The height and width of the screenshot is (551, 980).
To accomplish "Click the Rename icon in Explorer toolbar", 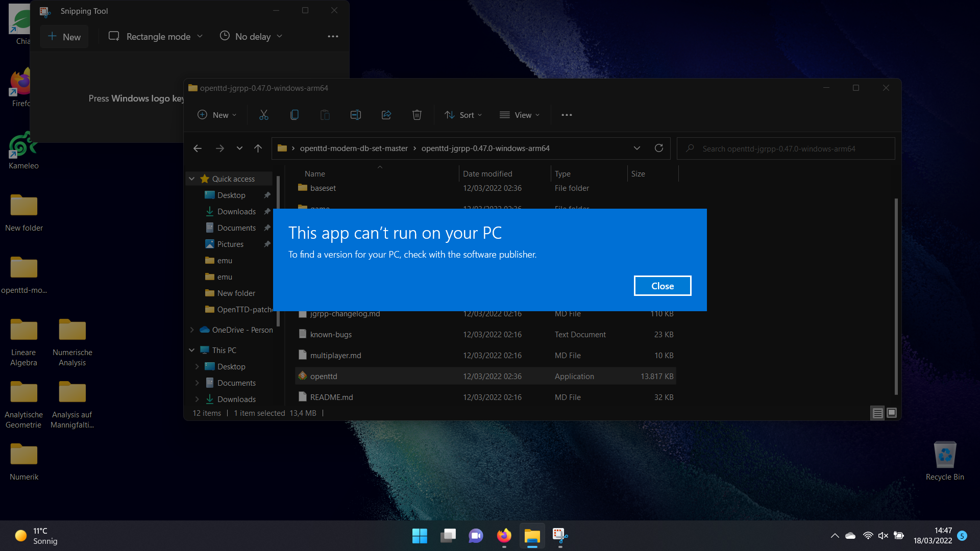I will [x=356, y=115].
